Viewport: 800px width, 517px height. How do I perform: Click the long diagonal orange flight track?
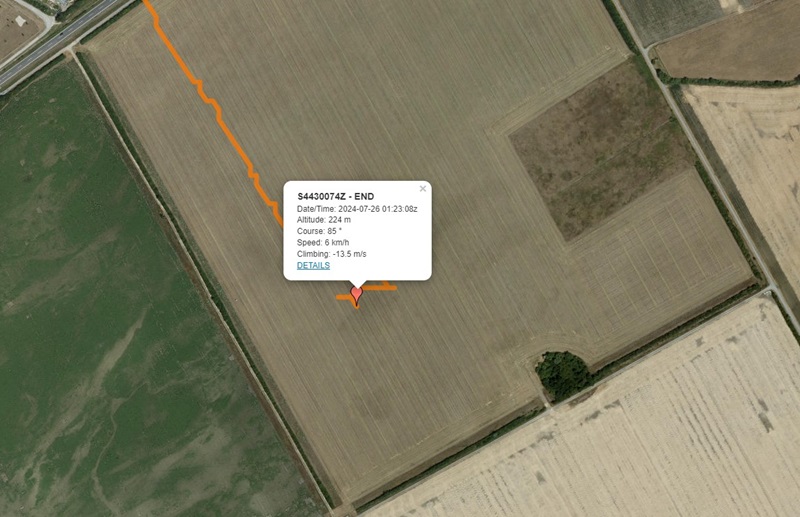coord(219,117)
